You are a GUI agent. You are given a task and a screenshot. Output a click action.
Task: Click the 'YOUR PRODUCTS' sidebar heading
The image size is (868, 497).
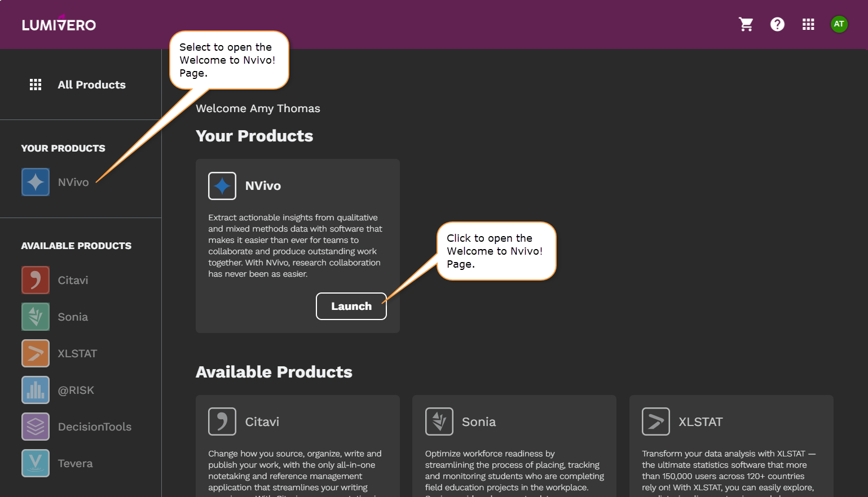pos(63,148)
